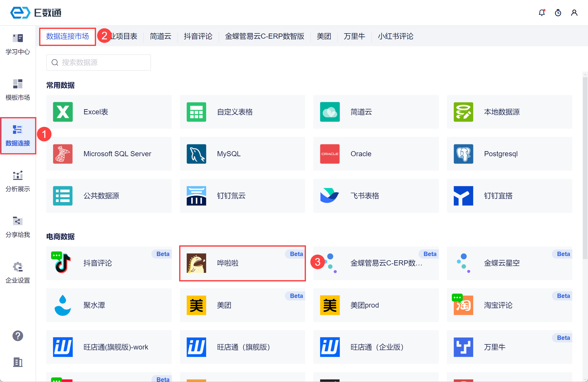Switch to the 数据连接市场 tab
This screenshot has width=588, height=382.
click(68, 36)
